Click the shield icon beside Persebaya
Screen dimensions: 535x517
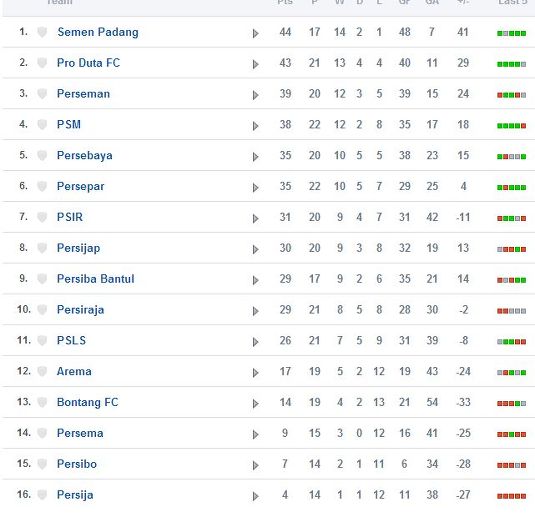(42, 156)
